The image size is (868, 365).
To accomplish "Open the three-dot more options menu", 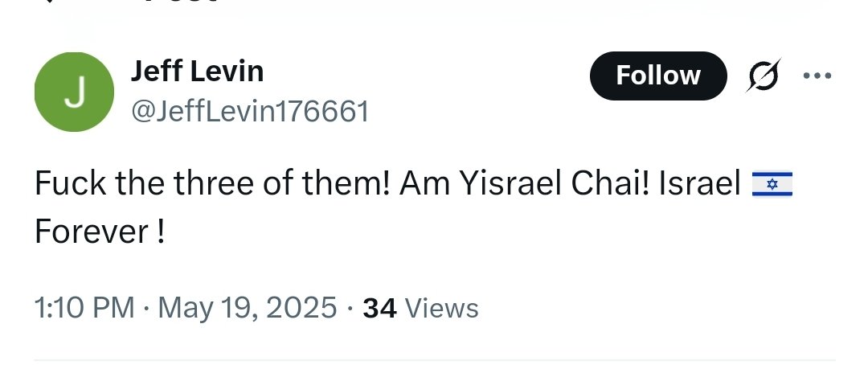I will pyautogui.click(x=817, y=76).
